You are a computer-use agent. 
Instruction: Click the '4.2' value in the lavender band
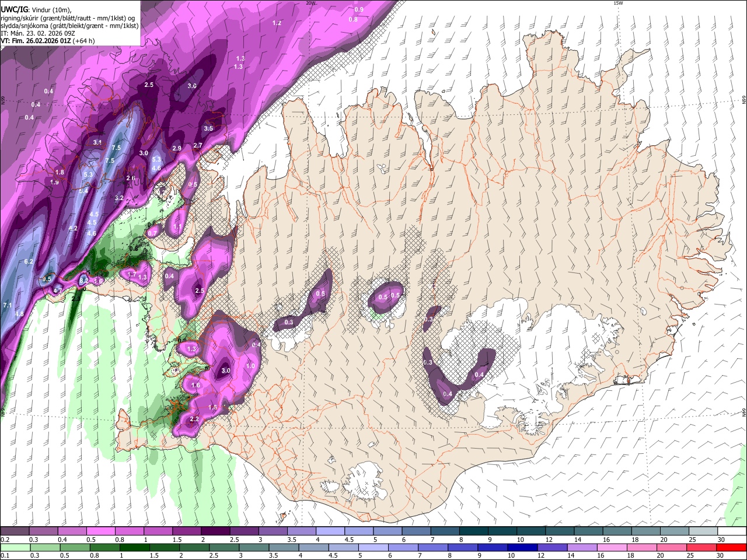[x=73, y=228]
